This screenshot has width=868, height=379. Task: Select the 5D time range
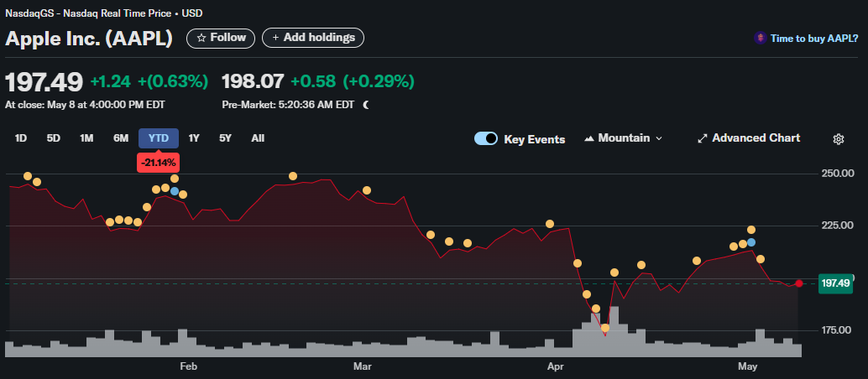(x=54, y=138)
